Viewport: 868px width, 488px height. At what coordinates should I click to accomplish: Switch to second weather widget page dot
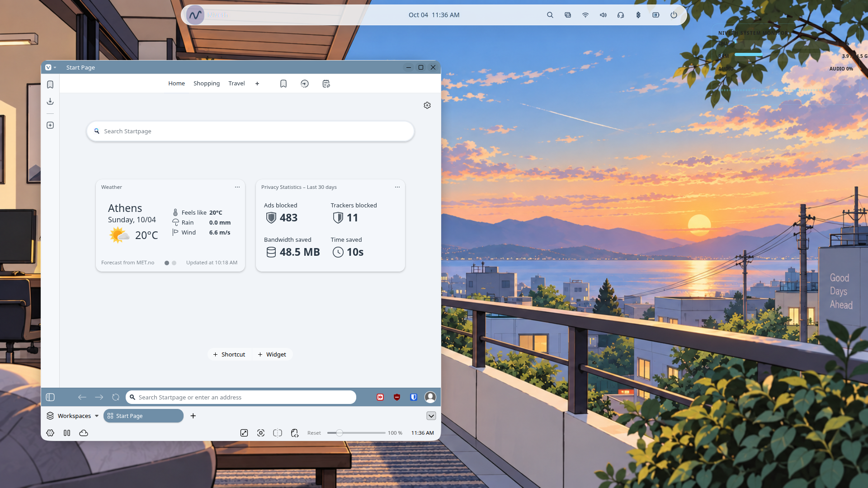click(174, 263)
